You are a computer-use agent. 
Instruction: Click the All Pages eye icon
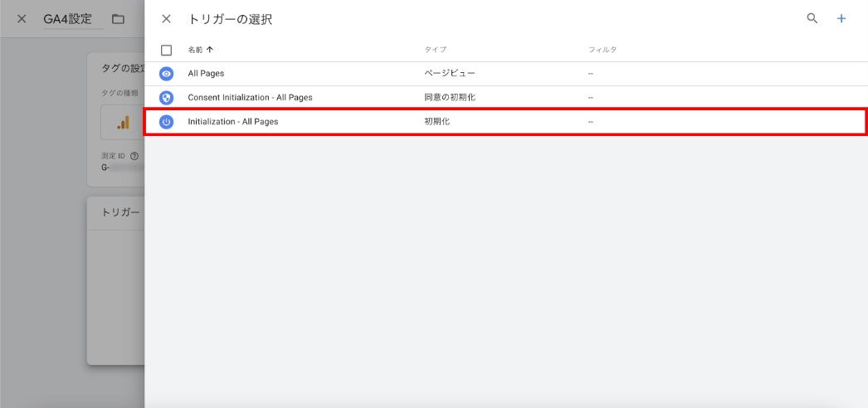click(x=166, y=74)
